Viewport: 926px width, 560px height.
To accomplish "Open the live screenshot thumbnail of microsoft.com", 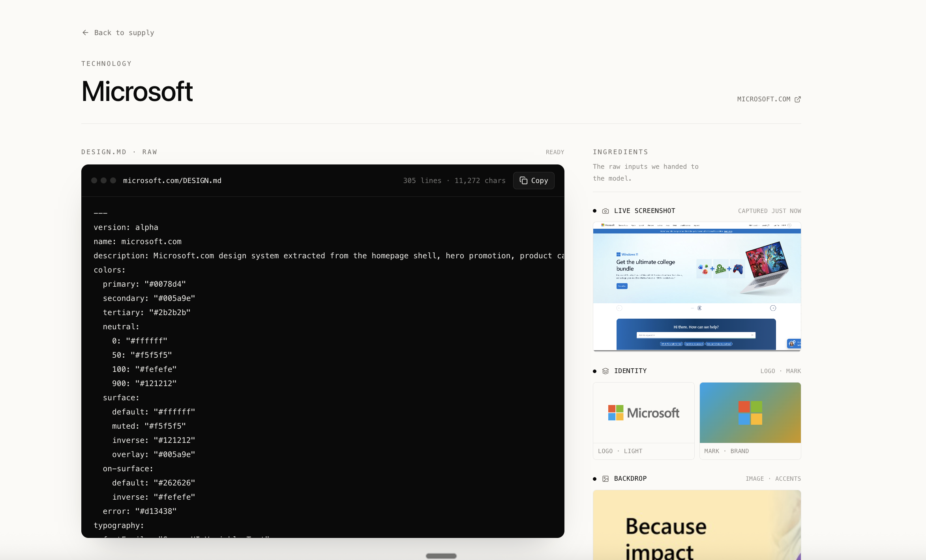I will (697, 286).
